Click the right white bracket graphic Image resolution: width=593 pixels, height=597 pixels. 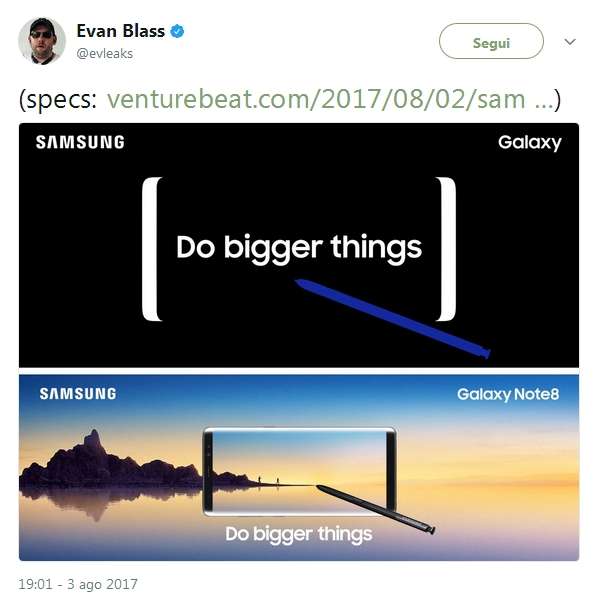tap(446, 249)
